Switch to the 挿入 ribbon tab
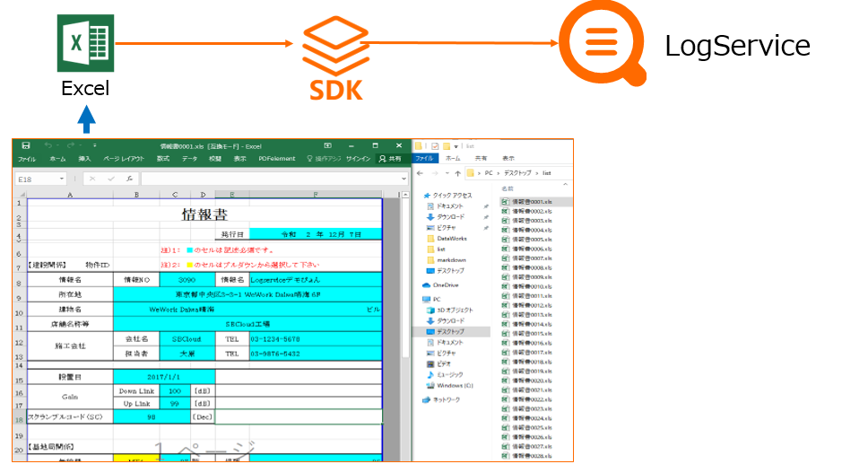The width and height of the screenshot is (868, 464). pyautogui.click(x=84, y=159)
